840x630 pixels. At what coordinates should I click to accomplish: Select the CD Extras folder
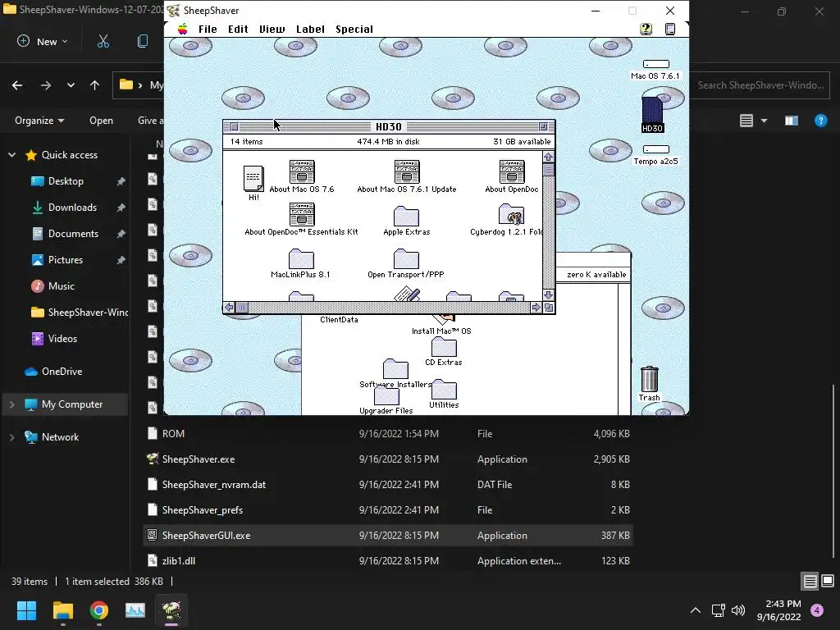(444, 348)
